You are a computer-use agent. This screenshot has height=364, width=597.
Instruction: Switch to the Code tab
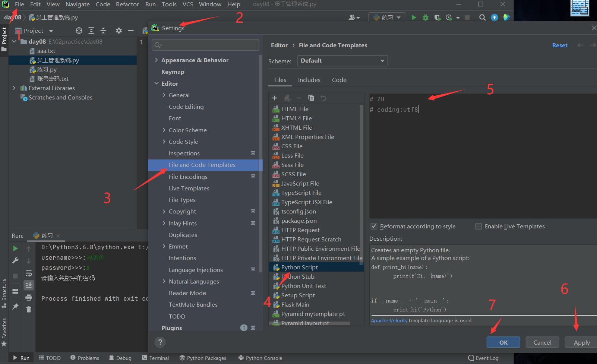339,80
